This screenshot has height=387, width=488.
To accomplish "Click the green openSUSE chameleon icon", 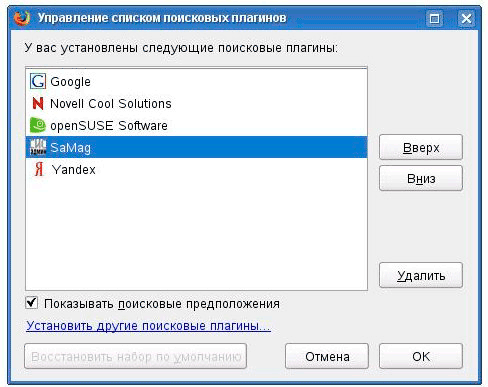I will [x=38, y=125].
